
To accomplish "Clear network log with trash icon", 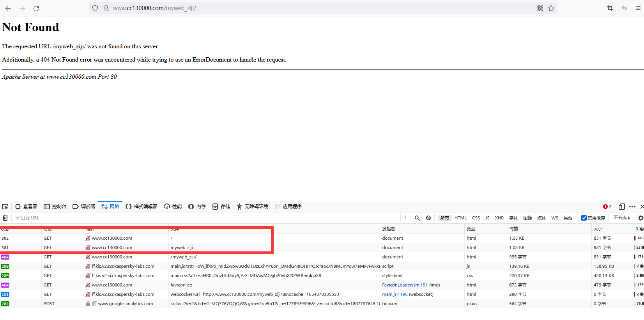I will point(5,218).
